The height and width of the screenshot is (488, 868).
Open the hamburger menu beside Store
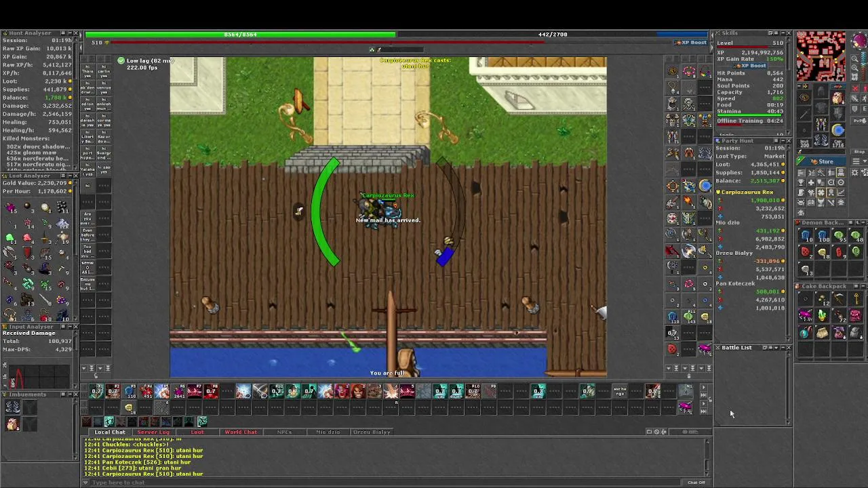[856, 161]
